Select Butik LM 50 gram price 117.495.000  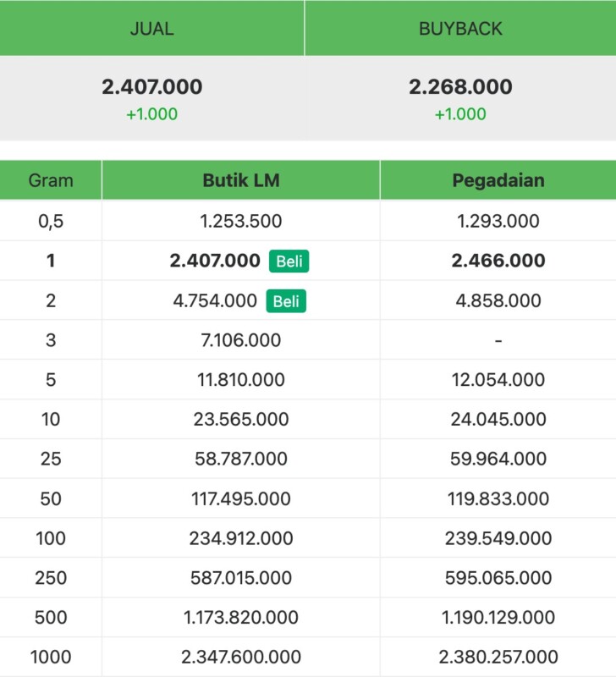(240, 498)
